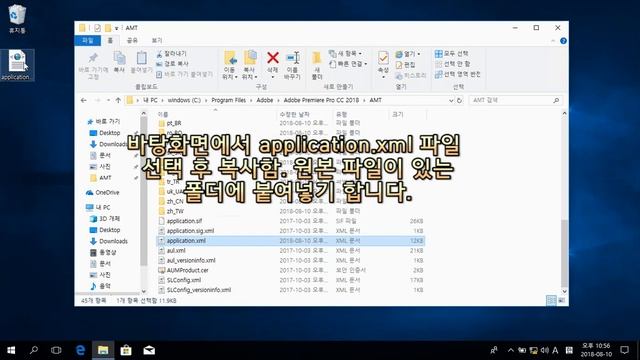Select application.xml icon on the desktop
This screenshot has width=640, height=360.
tap(17, 65)
